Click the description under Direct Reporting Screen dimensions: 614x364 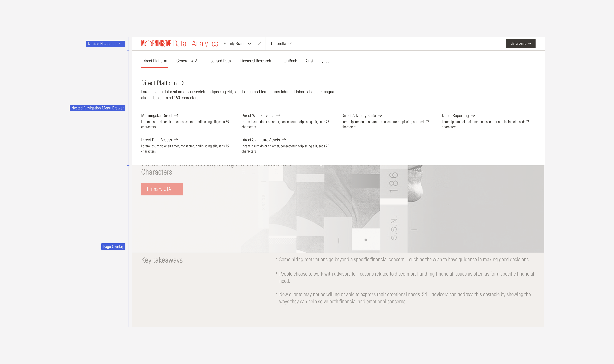pyautogui.click(x=486, y=124)
